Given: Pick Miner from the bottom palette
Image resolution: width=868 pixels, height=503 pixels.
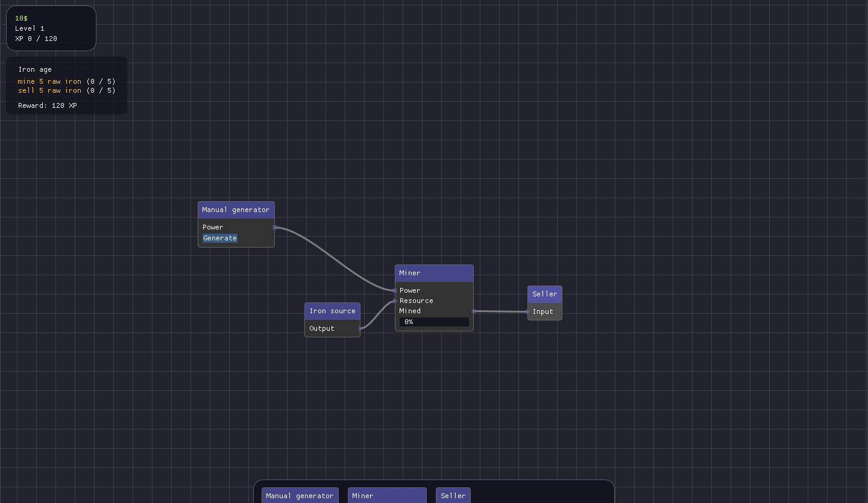Looking at the screenshot, I should point(387,496).
